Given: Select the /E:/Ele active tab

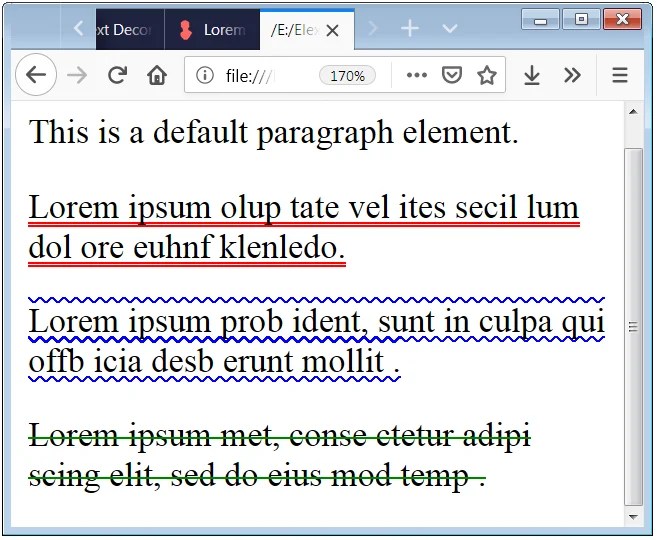Looking at the screenshot, I should pyautogui.click(x=307, y=29).
